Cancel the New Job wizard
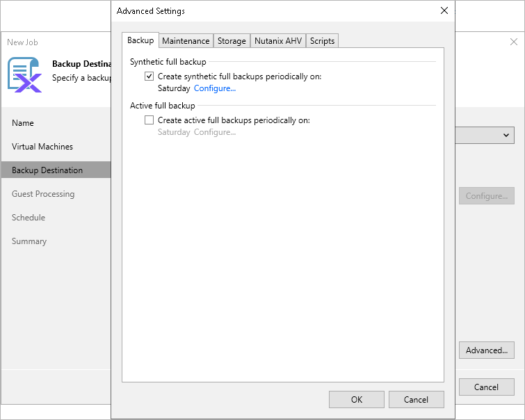The height and width of the screenshot is (420, 525). 487,387
